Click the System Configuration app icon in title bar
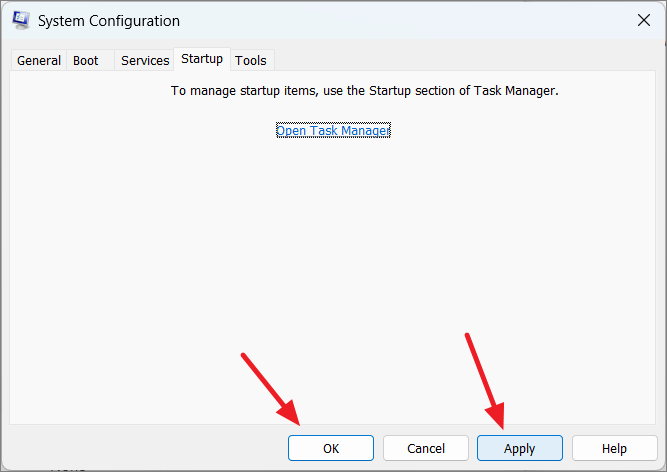The height and width of the screenshot is (472, 667). pos(21,20)
